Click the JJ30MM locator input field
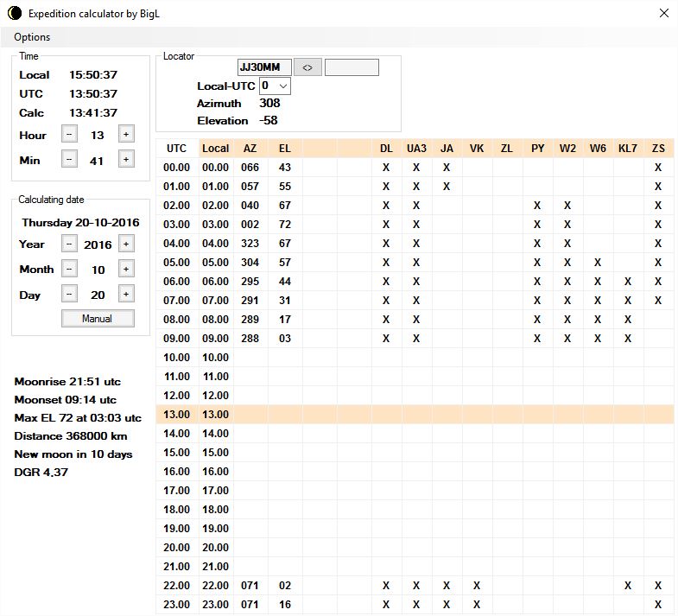678x616 pixels. pyautogui.click(x=264, y=67)
